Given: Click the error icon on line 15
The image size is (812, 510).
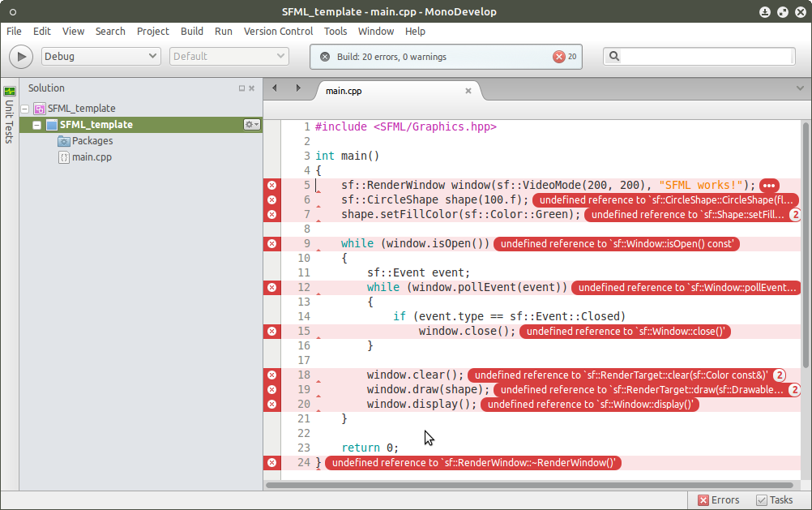Looking at the screenshot, I should (271, 331).
